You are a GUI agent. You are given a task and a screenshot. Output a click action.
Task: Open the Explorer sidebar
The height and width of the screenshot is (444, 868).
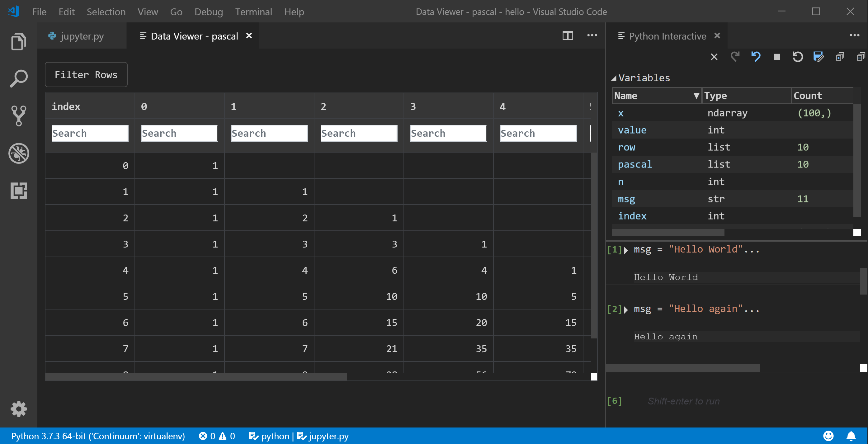point(19,41)
